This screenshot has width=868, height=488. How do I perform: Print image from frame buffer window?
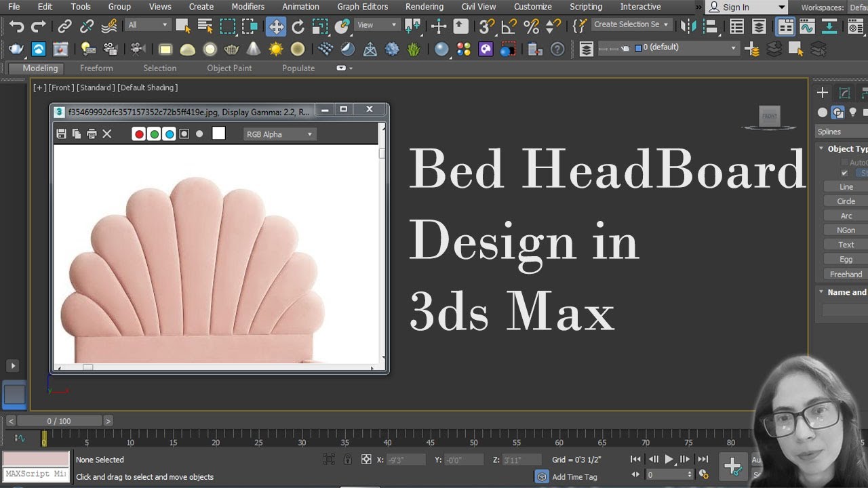92,134
